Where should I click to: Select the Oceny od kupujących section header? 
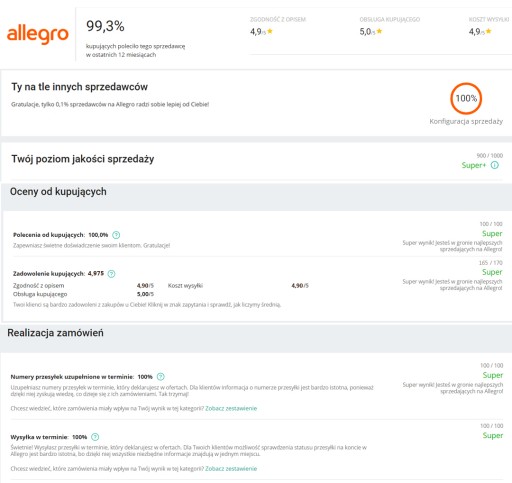58,192
